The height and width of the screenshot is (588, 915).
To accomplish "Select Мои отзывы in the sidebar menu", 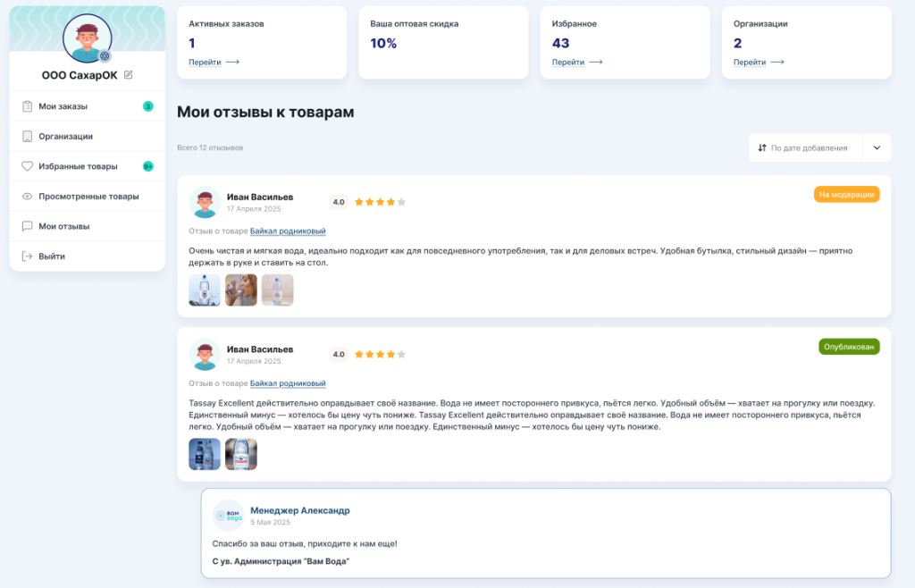I will 63,226.
